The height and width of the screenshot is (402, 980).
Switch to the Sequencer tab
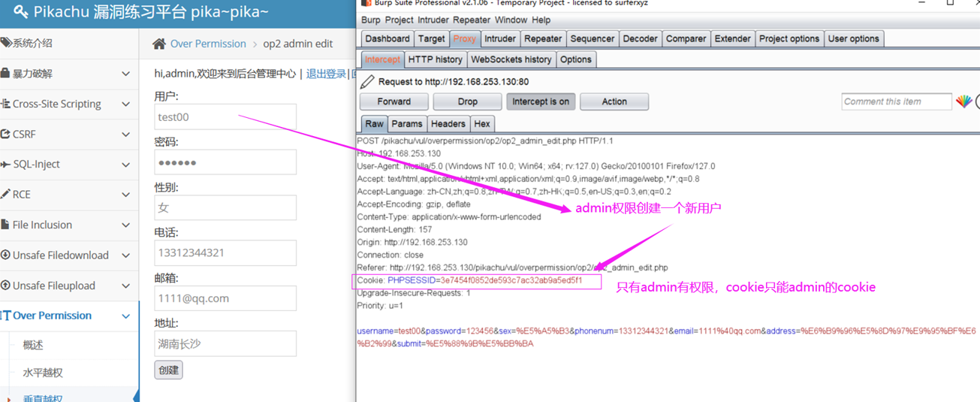pyautogui.click(x=593, y=38)
